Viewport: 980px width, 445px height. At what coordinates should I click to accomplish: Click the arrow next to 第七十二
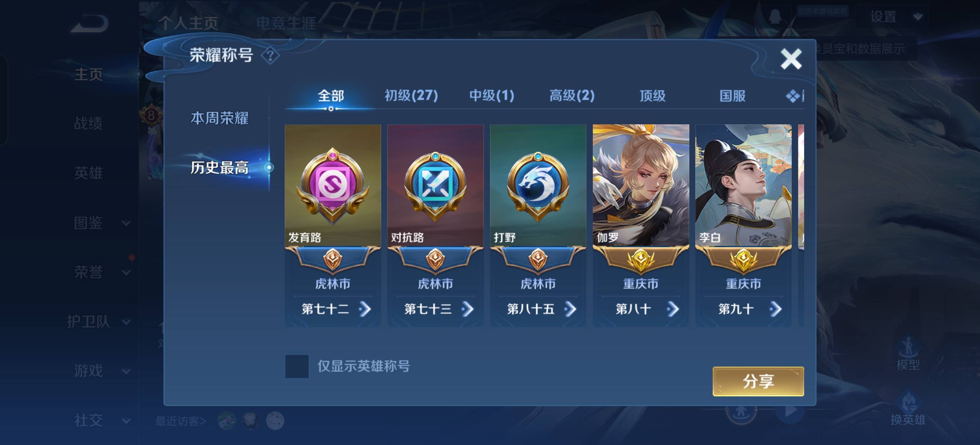pos(365,309)
